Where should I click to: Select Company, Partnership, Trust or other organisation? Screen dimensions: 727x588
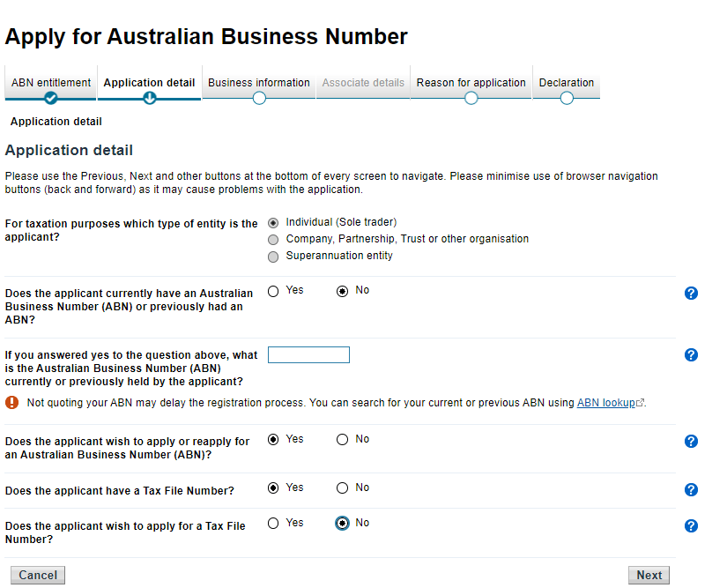tap(273, 240)
